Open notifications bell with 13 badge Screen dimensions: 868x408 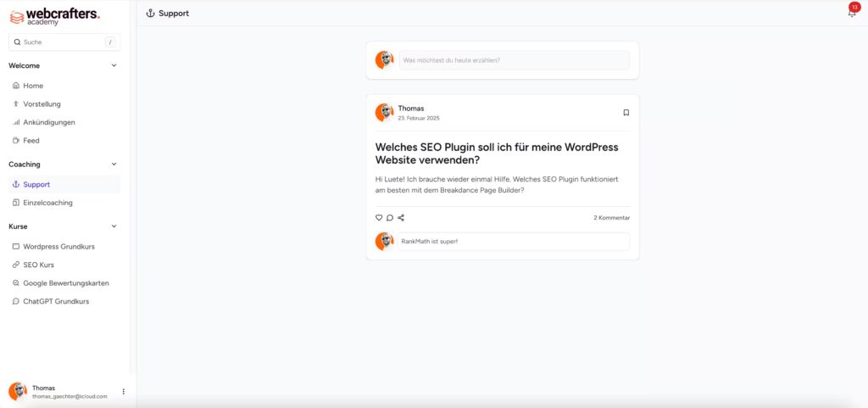(x=852, y=11)
